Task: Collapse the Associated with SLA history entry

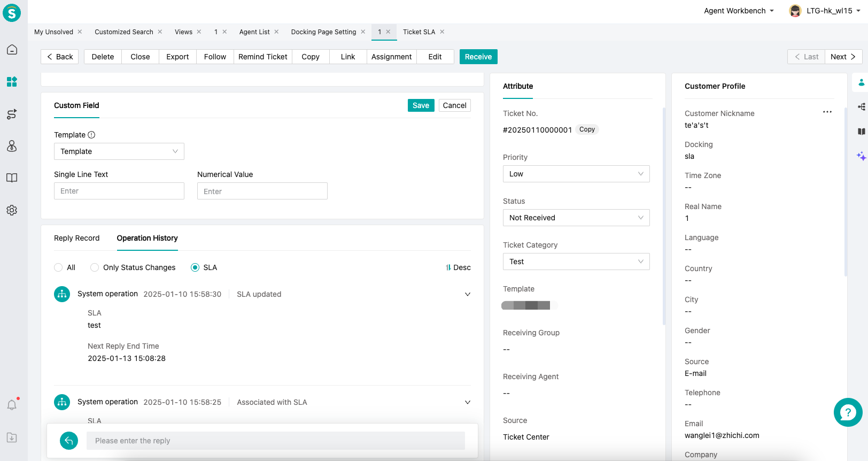Action: point(468,402)
